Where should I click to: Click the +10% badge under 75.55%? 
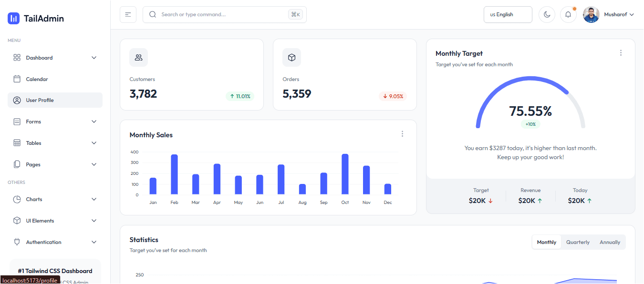point(530,124)
